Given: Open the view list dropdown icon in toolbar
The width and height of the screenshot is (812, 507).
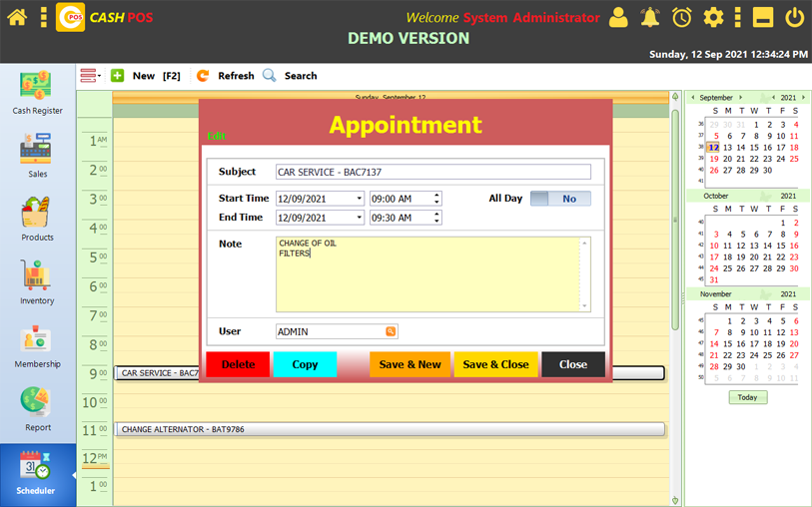Looking at the screenshot, I should tap(90, 76).
